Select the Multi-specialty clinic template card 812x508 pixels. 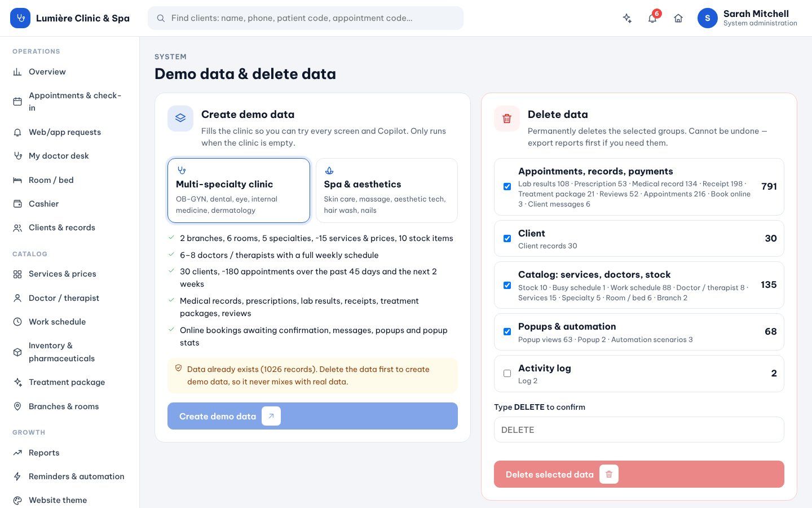(239, 190)
